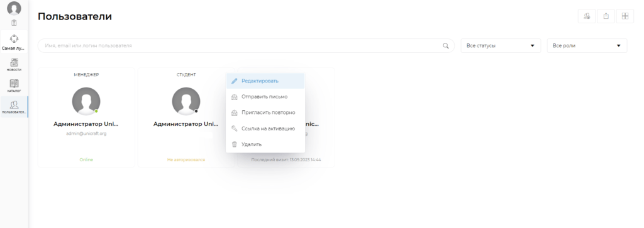Click avatar on the МЕНЕДЖЕР card
644x228 pixels.
tap(86, 101)
